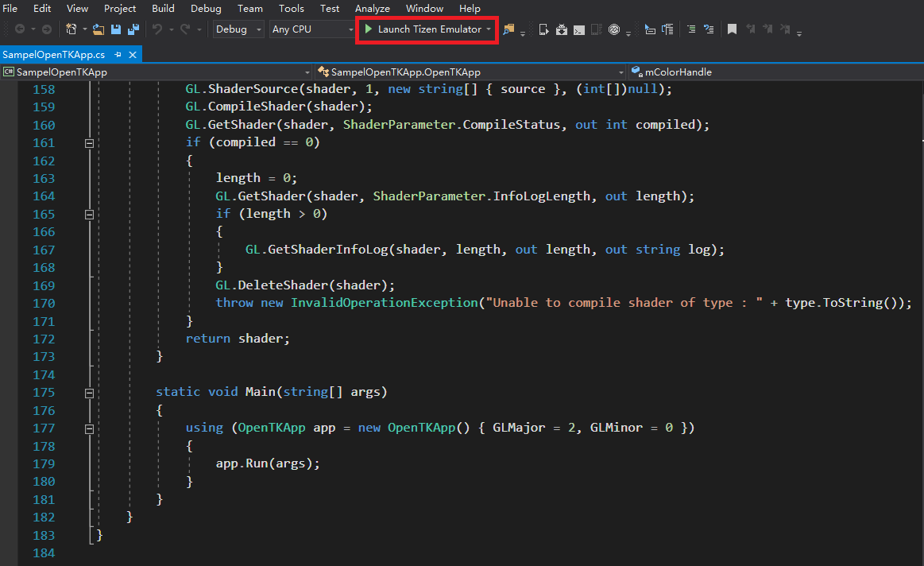Toggle the pin on SampelOpenTKApp.cs tab
Screen dimensions: 924x566
click(x=117, y=55)
